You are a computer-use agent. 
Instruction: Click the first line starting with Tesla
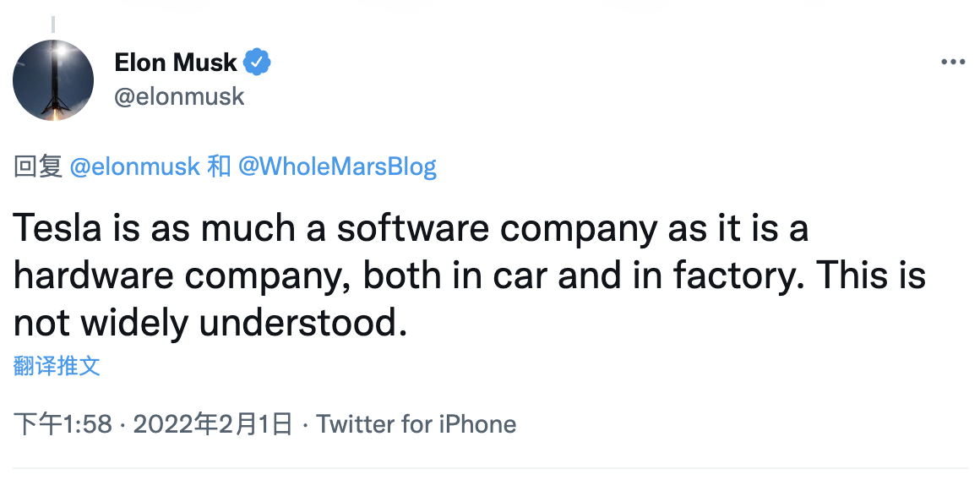(x=411, y=229)
